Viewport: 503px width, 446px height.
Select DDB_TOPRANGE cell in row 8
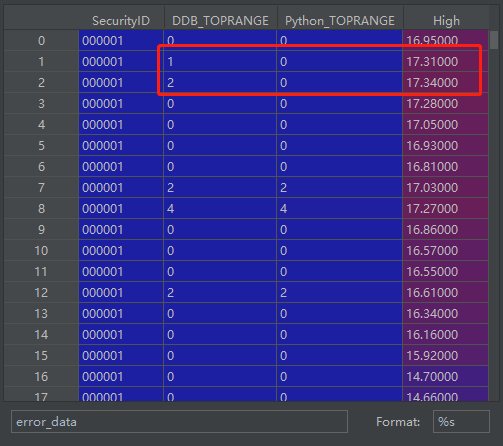click(220, 209)
